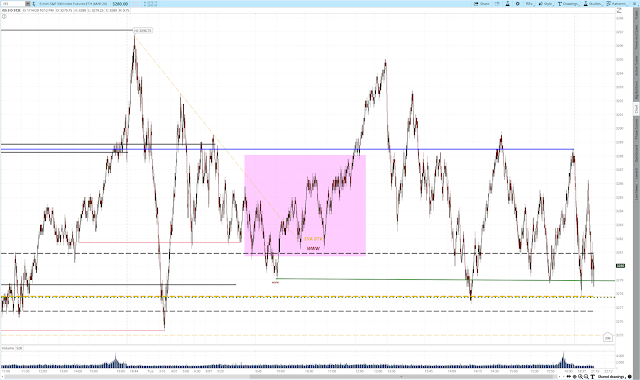This screenshot has width=640, height=380.
Task: Select the Active Trader side tab
Action: tap(636, 66)
